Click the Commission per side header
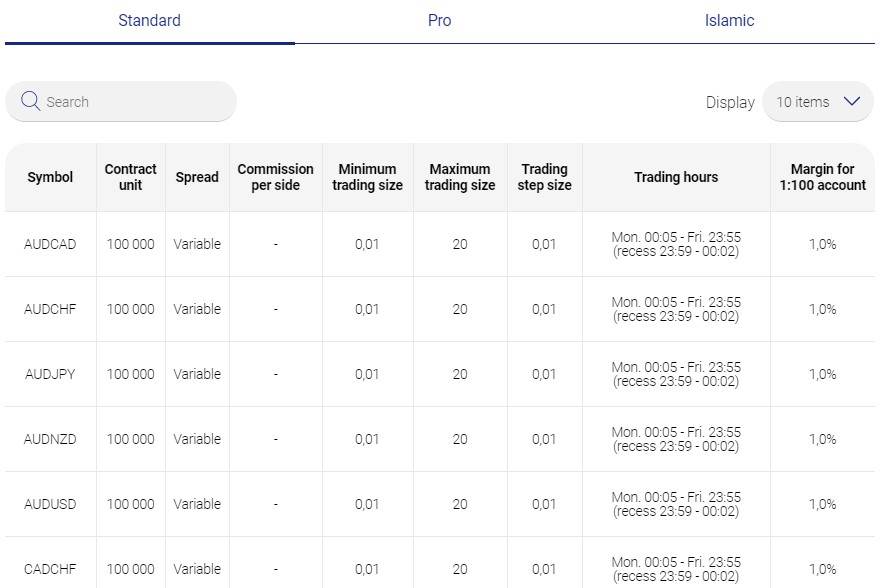This screenshot has height=588, width=880. pos(275,177)
